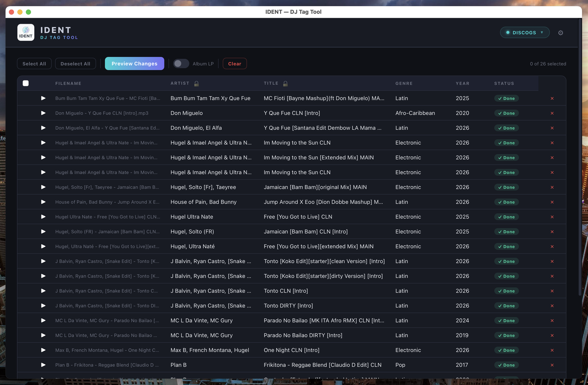
Task: Click Done status of Plan B Frikitona row
Action: (x=506, y=365)
